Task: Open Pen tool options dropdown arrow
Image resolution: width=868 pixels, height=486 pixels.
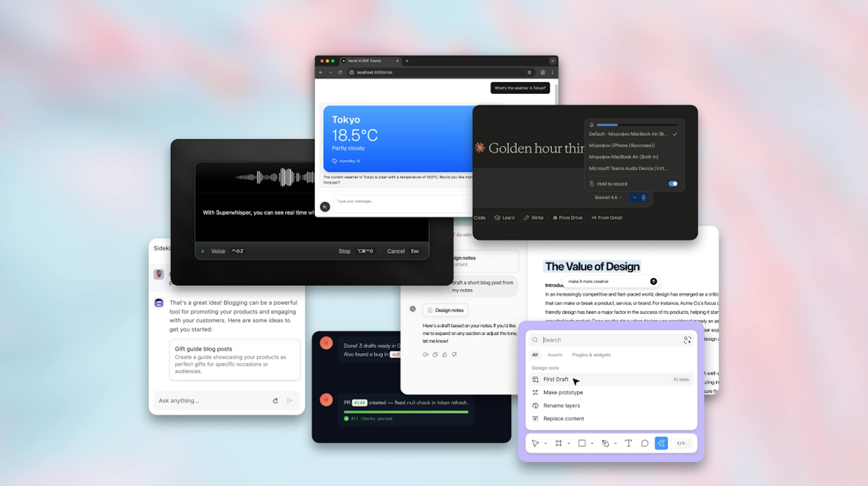Action: click(615, 443)
